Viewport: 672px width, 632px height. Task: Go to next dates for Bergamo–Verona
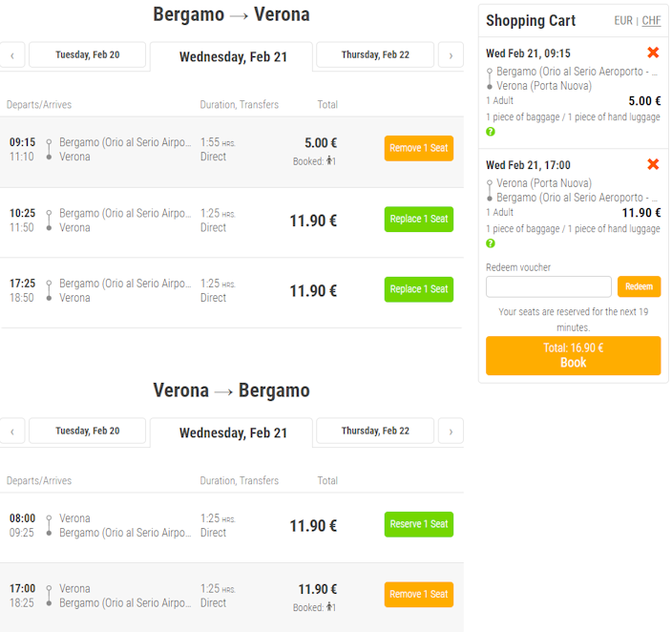(451, 54)
